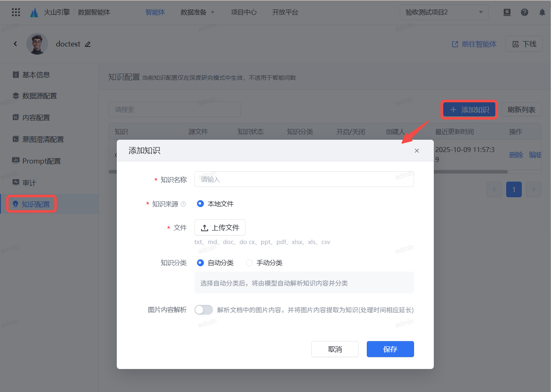The height and width of the screenshot is (392, 551).
Task: Click 保存 to save the knowledge
Action: (390, 349)
